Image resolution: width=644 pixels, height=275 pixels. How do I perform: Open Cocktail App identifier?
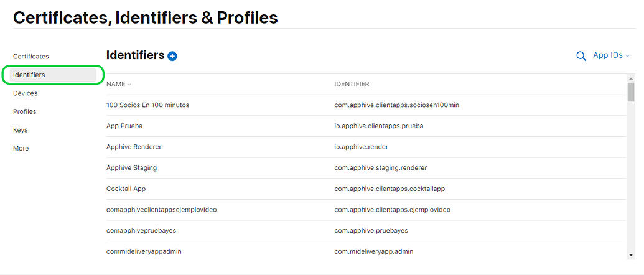click(365, 189)
